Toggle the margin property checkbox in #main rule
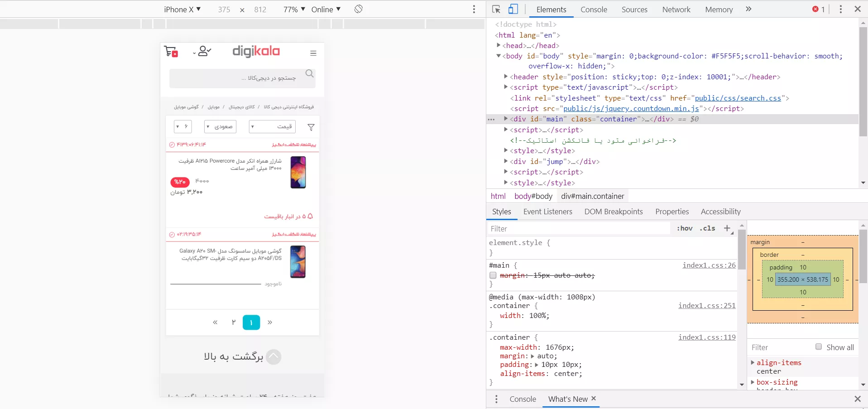868x409 pixels. click(493, 275)
